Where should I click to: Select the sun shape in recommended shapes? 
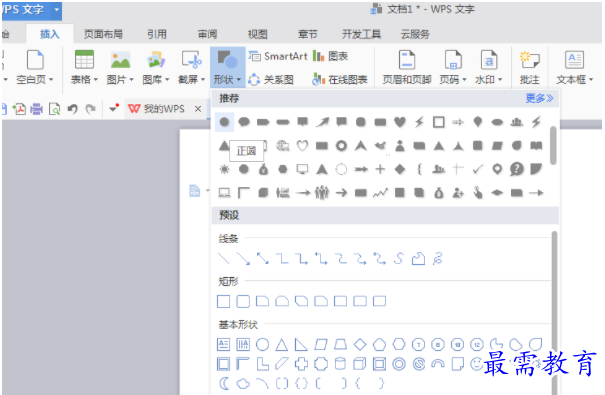pos(224,169)
